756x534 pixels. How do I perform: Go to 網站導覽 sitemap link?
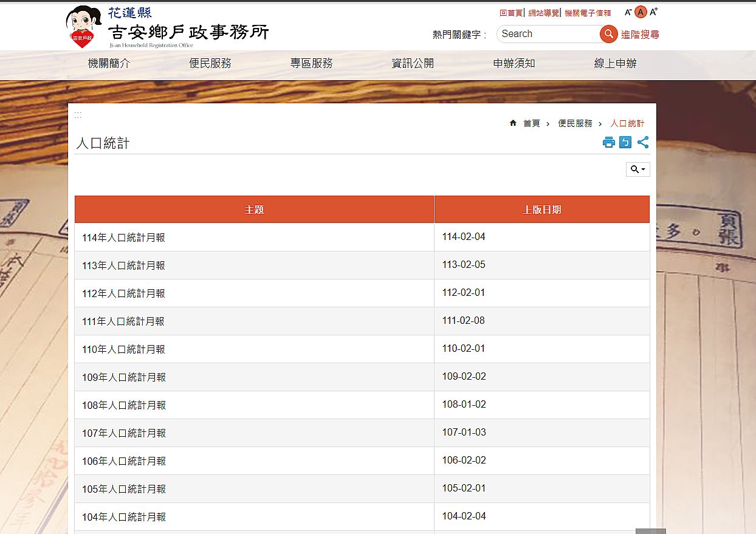click(x=543, y=13)
